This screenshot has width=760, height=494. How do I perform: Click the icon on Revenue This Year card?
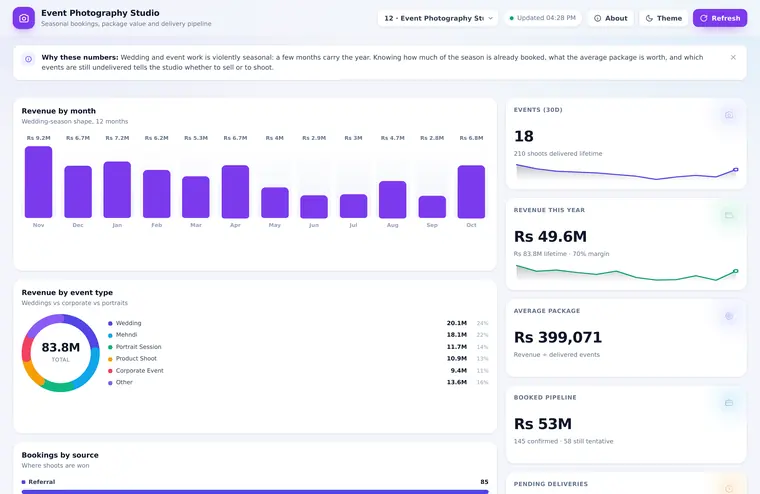(728, 215)
